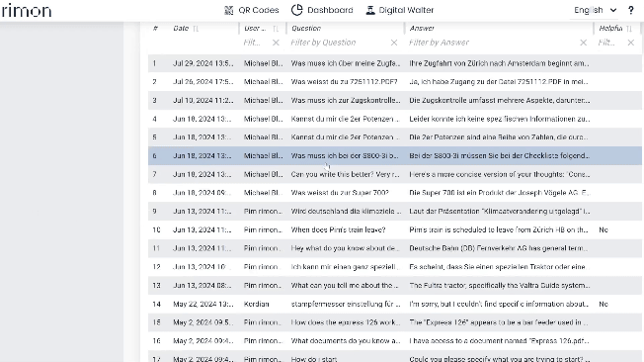Open the question about 7251112.PDF
The image size is (644, 362).
click(344, 82)
